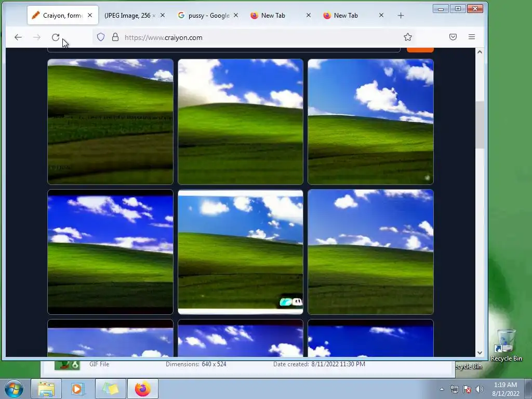Click the vertical scrollbar thumb

tap(480, 125)
